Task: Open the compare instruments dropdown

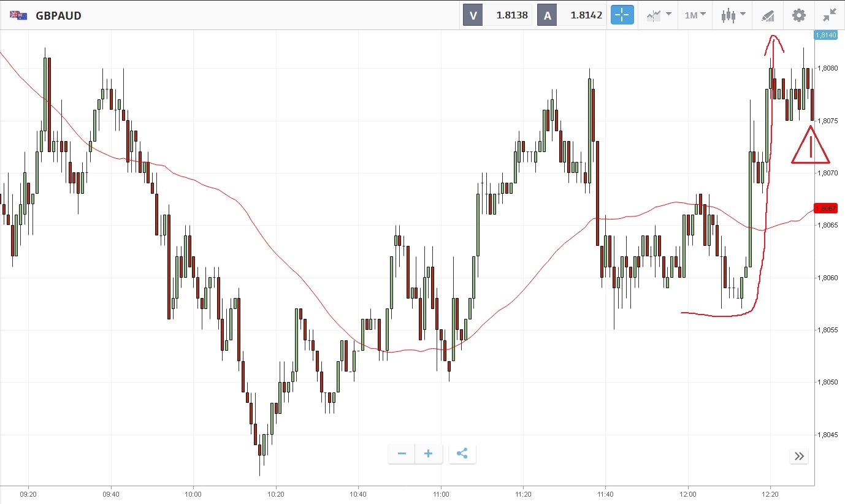Action: (x=658, y=15)
